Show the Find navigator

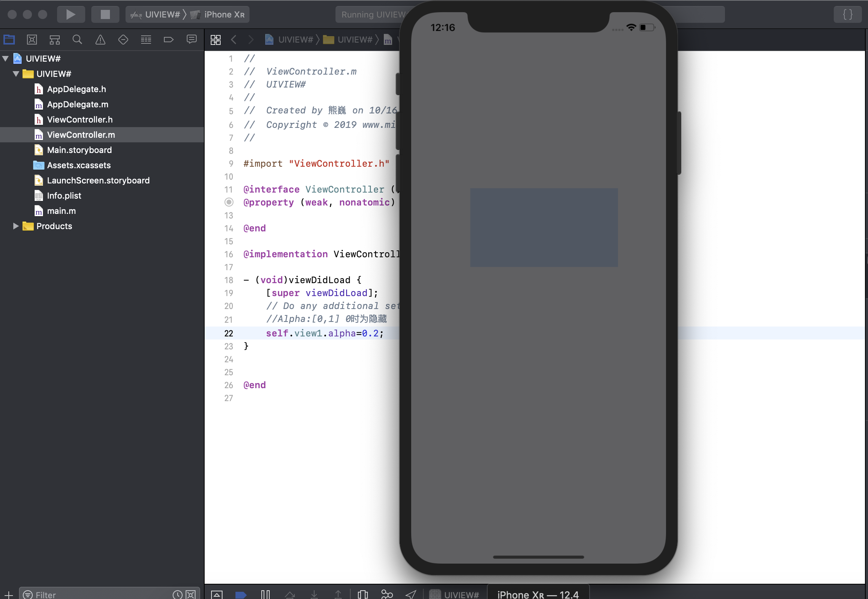[x=77, y=40]
